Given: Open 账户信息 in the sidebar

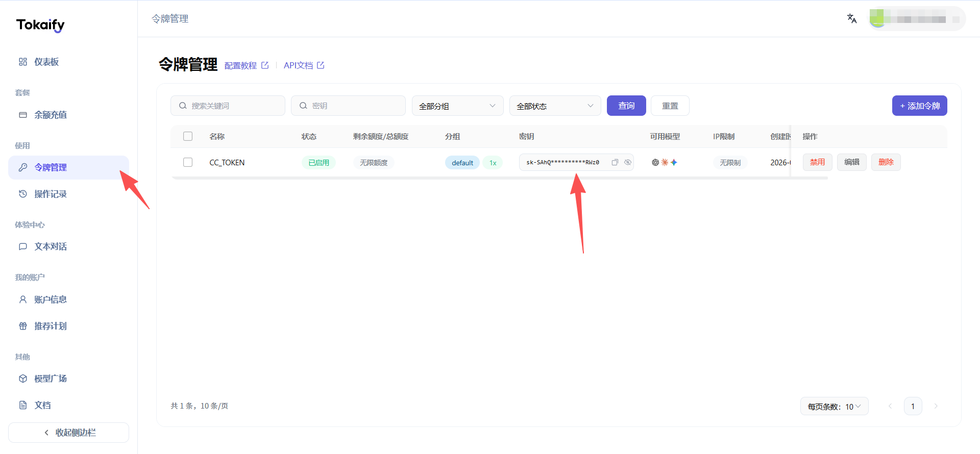Looking at the screenshot, I should tap(69, 299).
